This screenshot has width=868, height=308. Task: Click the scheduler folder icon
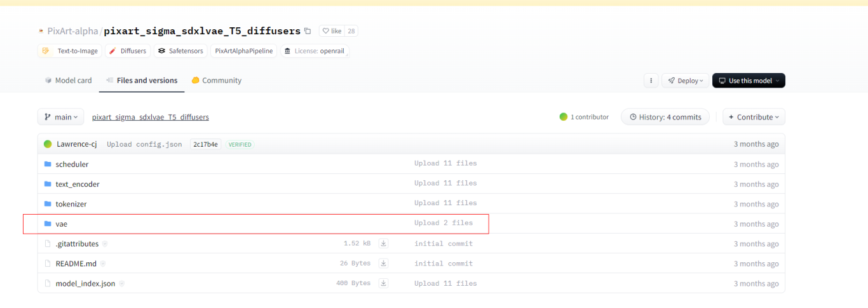(48, 164)
